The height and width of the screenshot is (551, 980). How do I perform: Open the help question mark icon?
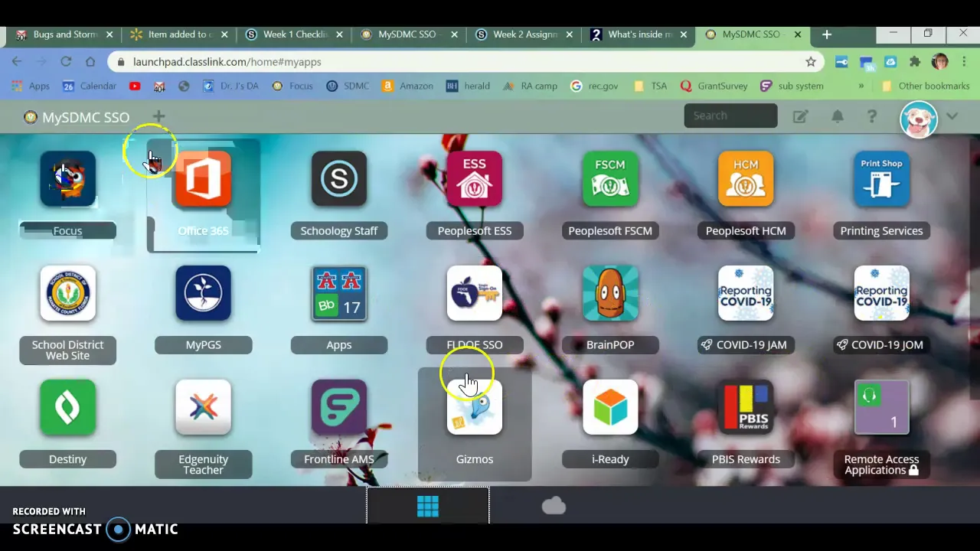(x=872, y=116)
